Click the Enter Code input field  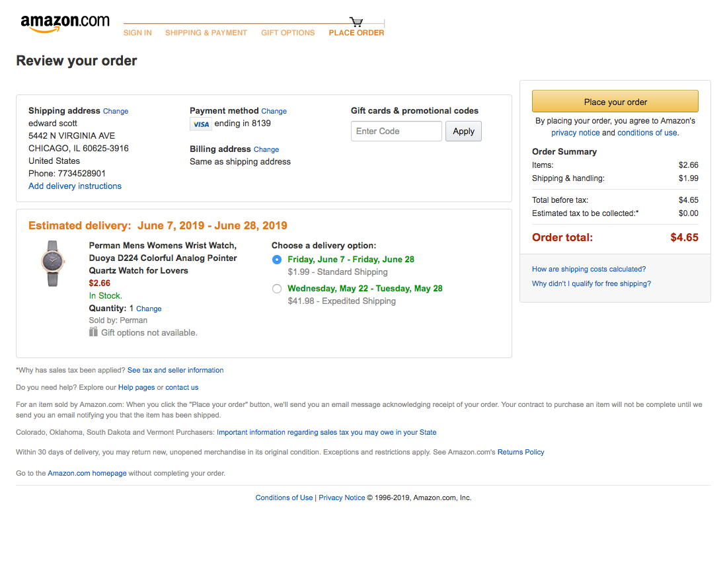[x=396, y=131]
